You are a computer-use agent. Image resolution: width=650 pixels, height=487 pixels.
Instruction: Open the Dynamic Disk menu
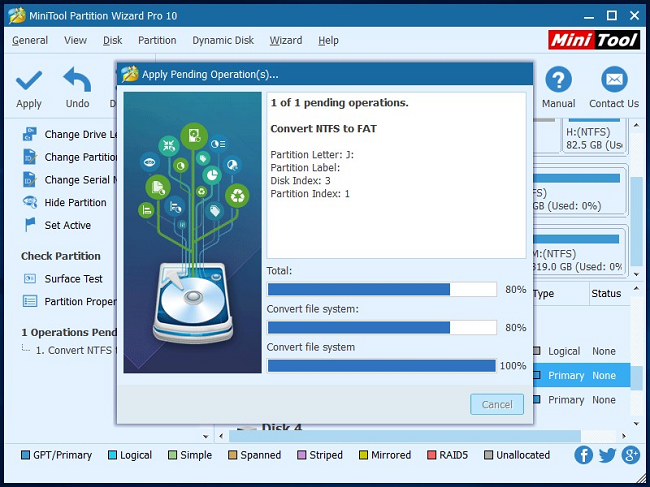coord(224,41)
